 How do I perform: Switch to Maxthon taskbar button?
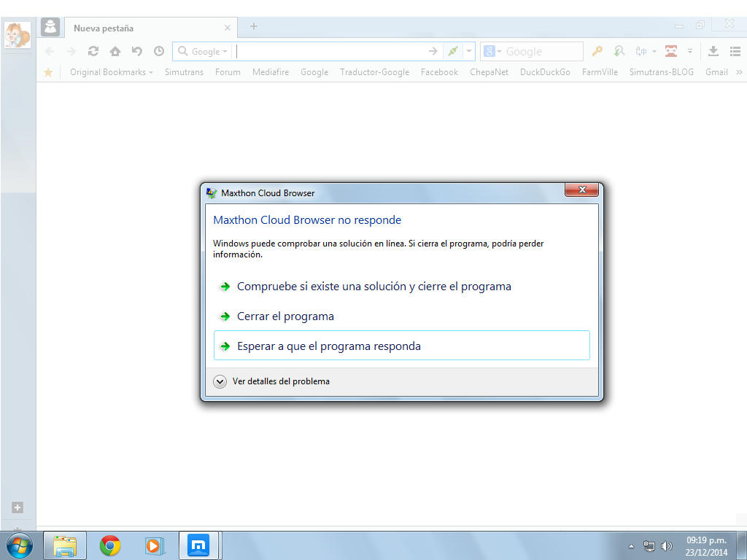coord(198,545)
